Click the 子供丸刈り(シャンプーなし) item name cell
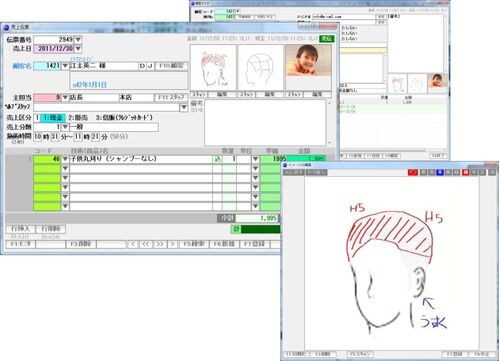 [141, 159]
